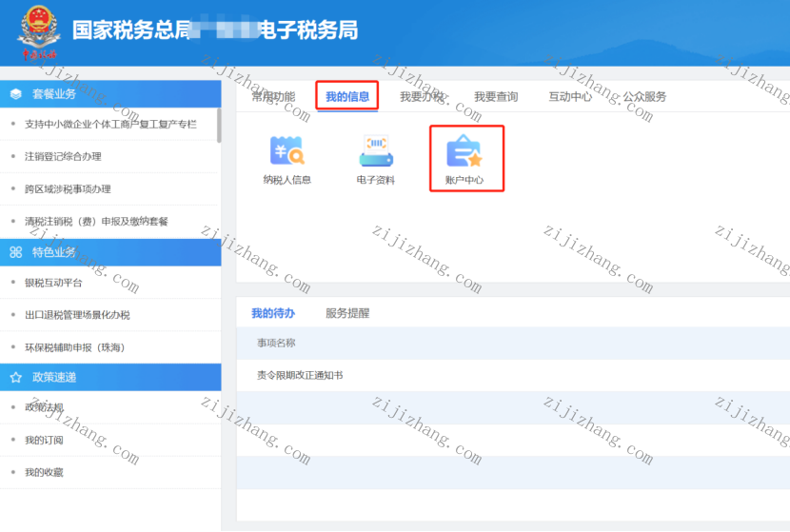
Task: Open the 我要查询 tab
Action: (x=496, y=97)
